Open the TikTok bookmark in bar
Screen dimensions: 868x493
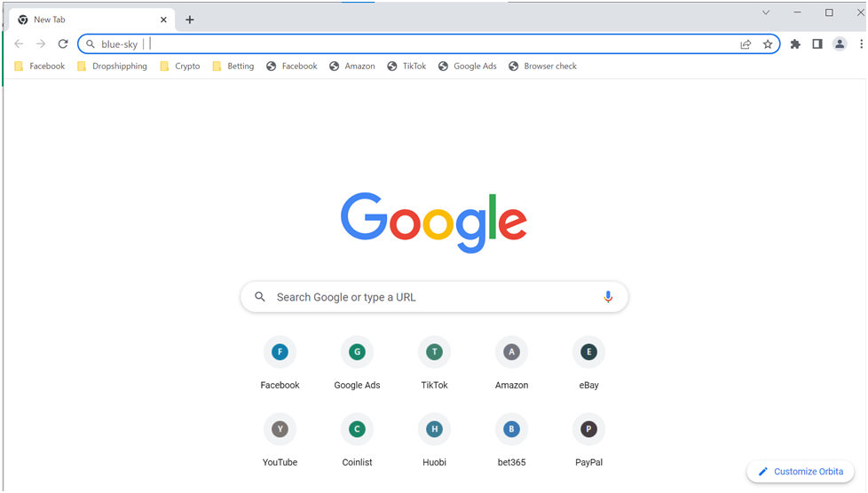pyautogui.click(x=406, y=66)
